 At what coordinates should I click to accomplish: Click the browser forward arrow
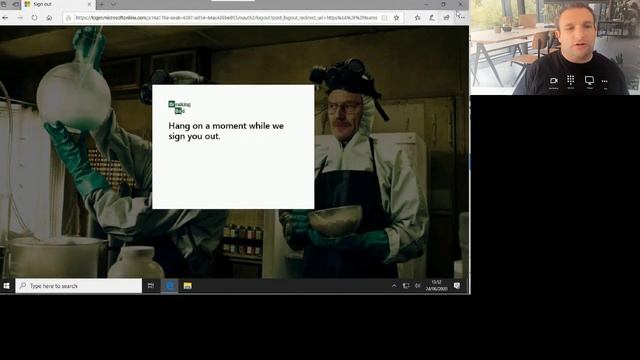tap(20, 18)
